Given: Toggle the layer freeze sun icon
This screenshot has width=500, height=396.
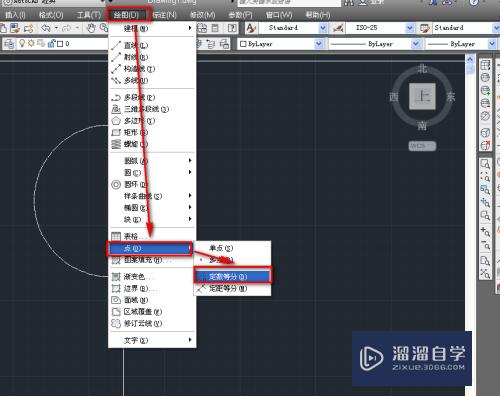Looking at the screenshot, I should (31, 43).
